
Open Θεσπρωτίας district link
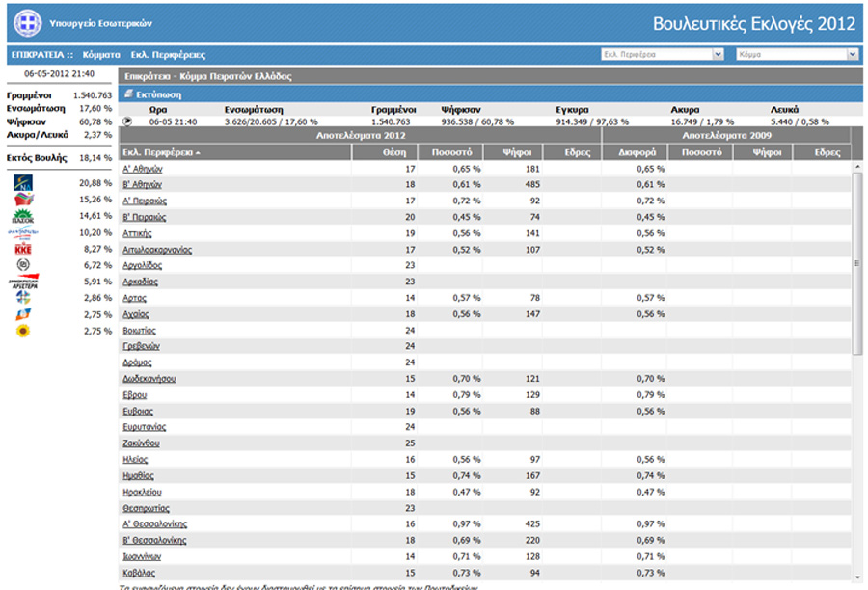point(146,508)
